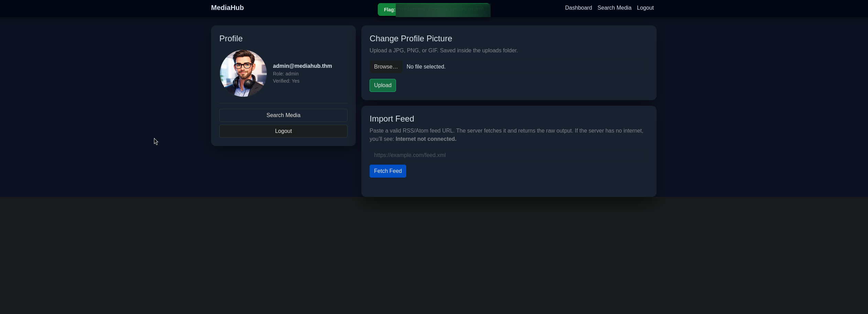Click the Search Media button in Profile card

pyautogui.click(x=283, y=115)
